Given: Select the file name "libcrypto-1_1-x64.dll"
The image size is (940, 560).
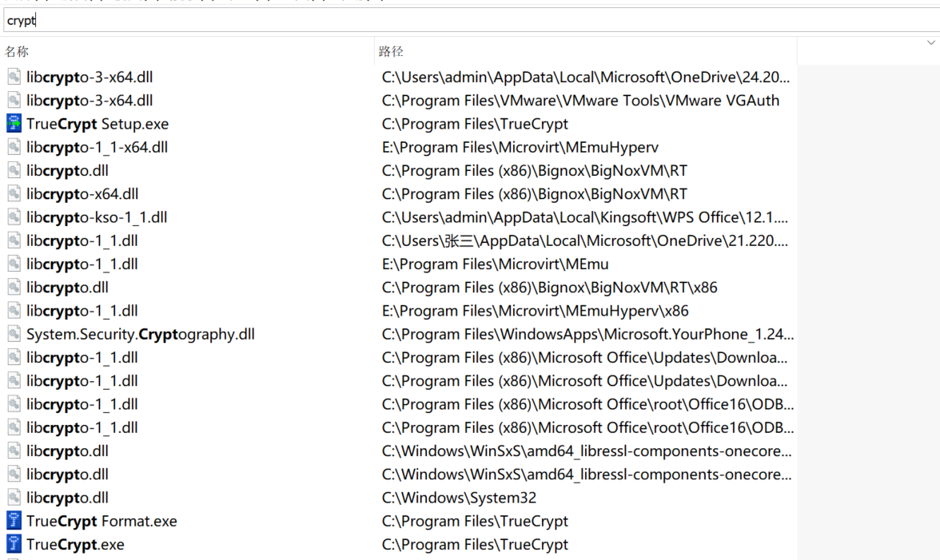Looking at the screenshot, I should click(98, 147).
